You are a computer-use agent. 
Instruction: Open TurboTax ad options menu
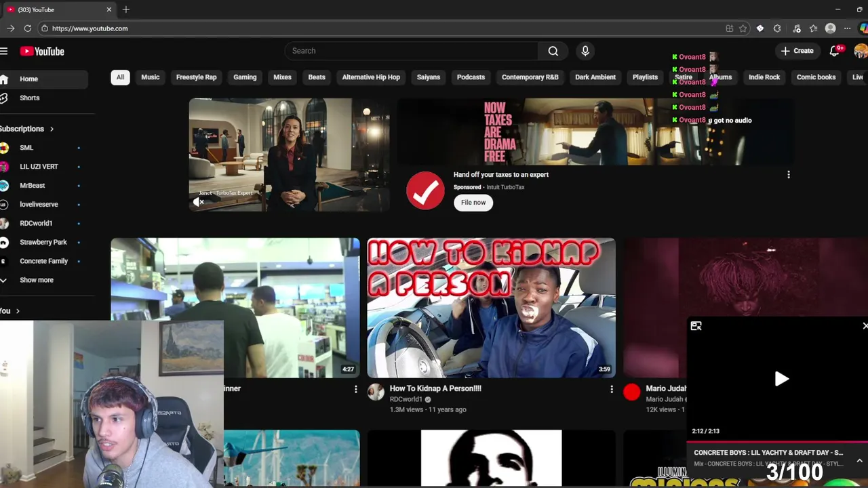click(788, 175)
